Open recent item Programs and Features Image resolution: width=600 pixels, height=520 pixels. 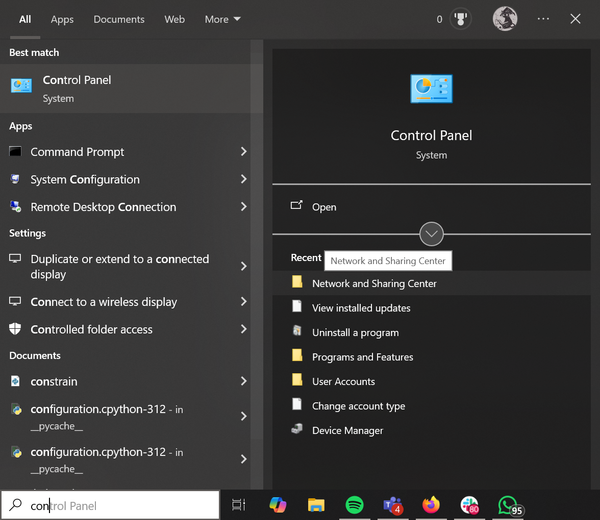point(431,357)
